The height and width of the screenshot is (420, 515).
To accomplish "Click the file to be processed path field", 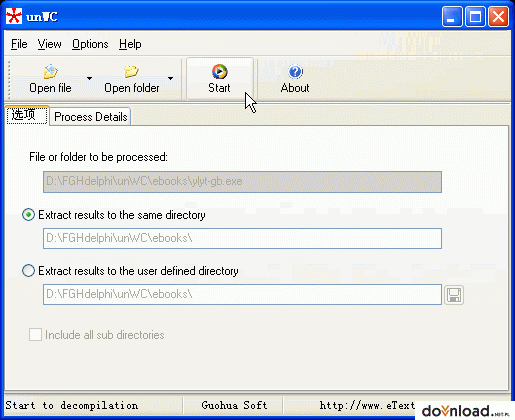I will coord(242,182).
